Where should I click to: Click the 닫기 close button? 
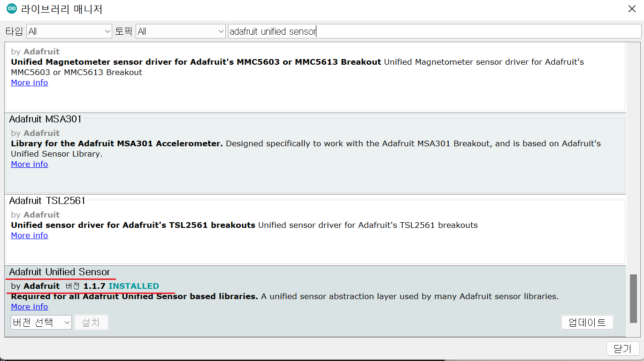623,348
